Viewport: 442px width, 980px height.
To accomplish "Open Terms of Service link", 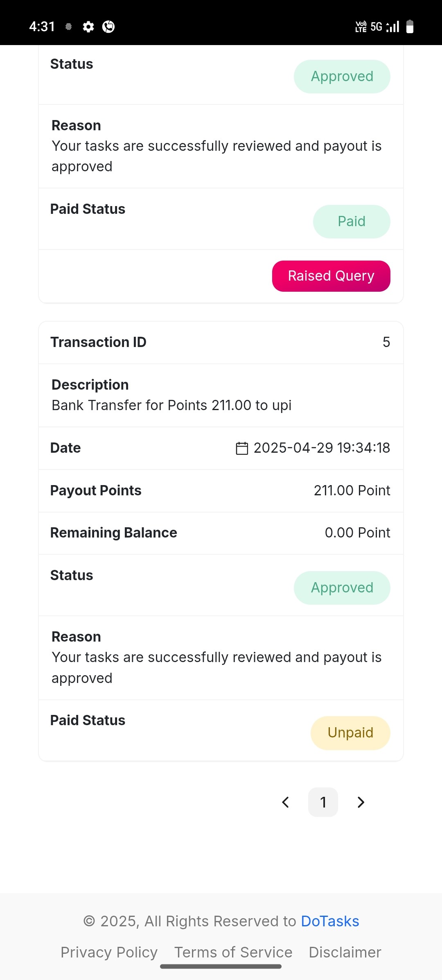I will (233, 953).
